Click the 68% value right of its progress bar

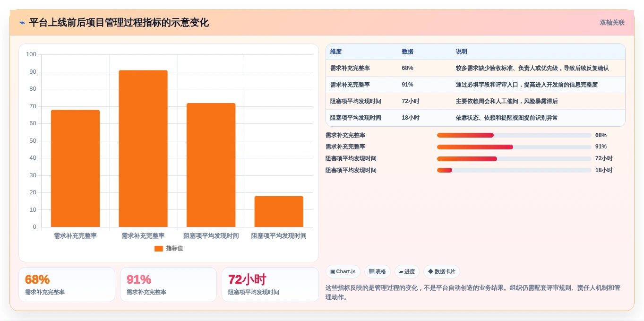(x=601, y=135)
